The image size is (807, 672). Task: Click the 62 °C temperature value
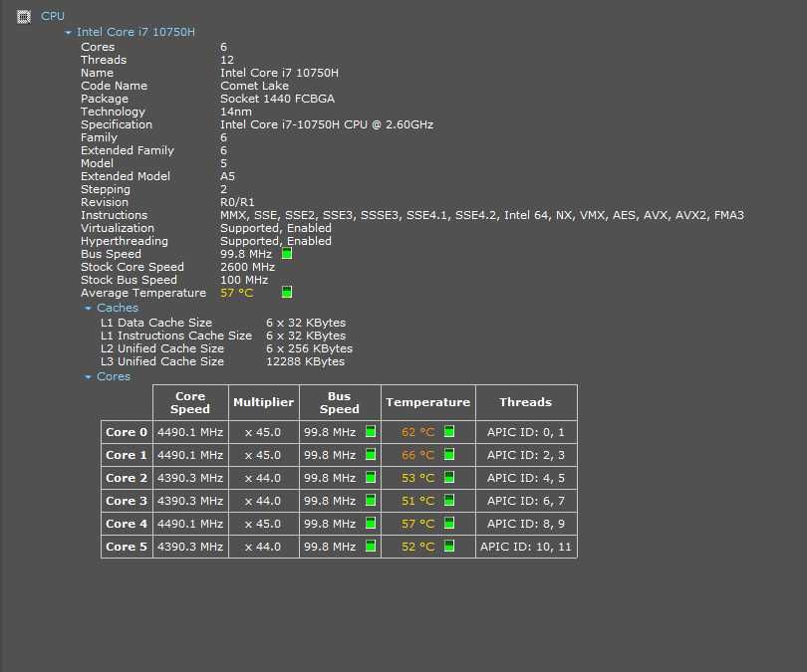pos(417,432)
